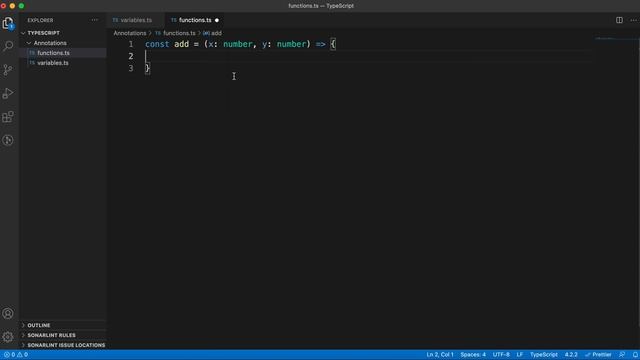The height and width of the screenshot is (360, 640).
Task: Split the editor right
Action: click(619, 20)
